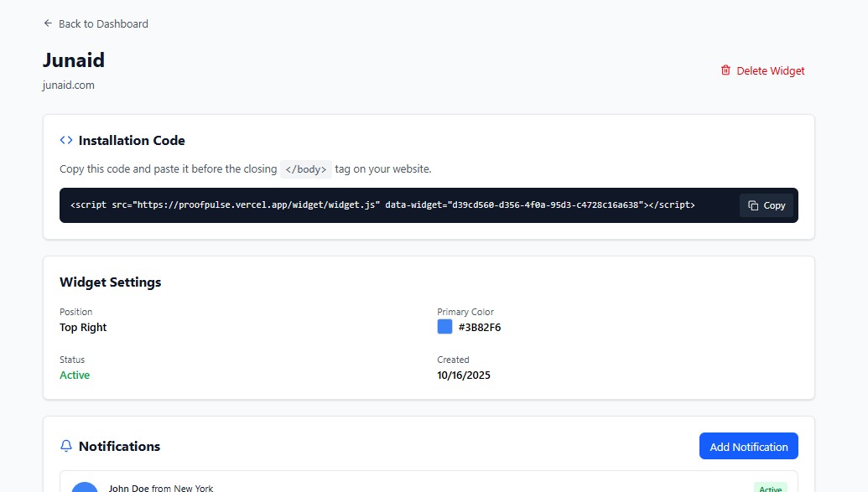Click the Position label
The image size is (868, 492).
(75, 312)
